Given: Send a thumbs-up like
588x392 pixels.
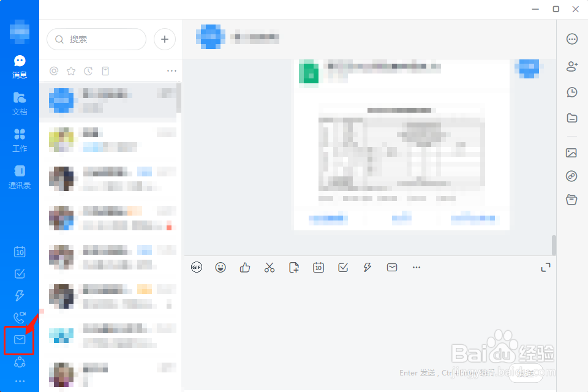Looking at the screenshot, I should [x=245, y=268].
